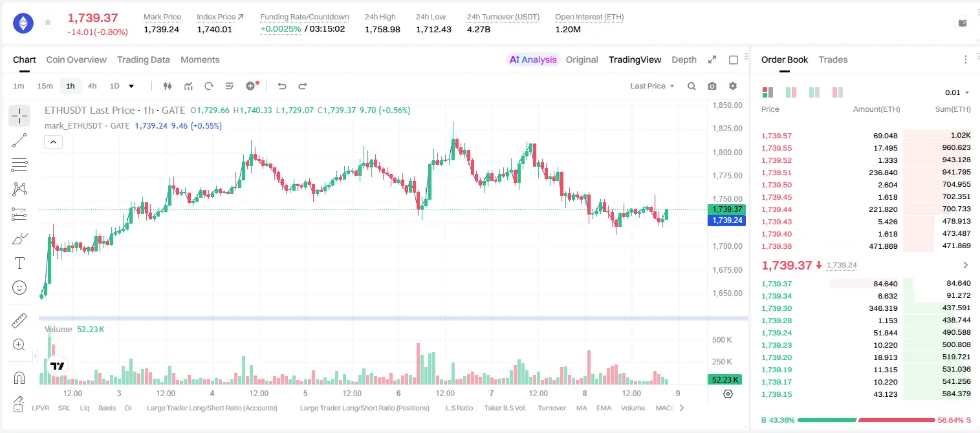Image resolution: width=980 pixels, height=433 pixels.
Task: Expand the timeframe dropdown arrow after 1D
Action: click(x=131, y=86)
